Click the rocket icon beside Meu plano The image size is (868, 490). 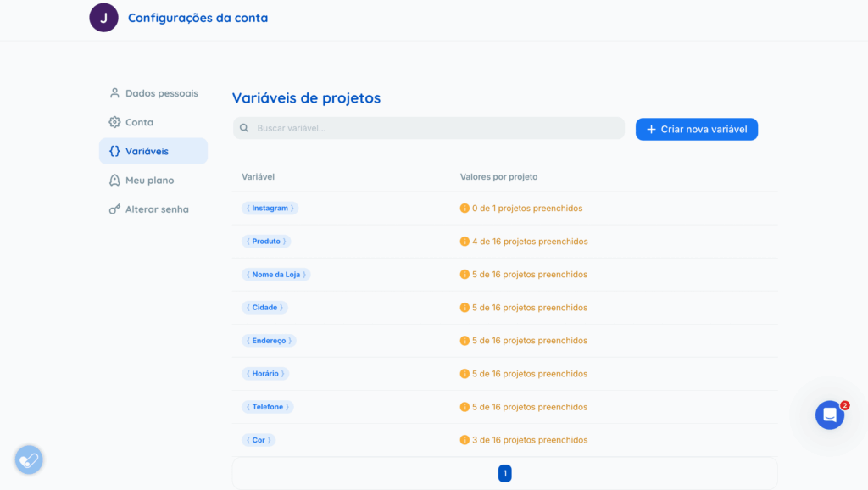pos(114,181)
